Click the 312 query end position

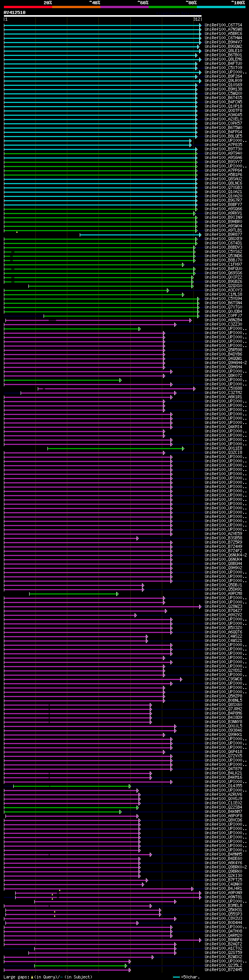(x=196, y=19)
